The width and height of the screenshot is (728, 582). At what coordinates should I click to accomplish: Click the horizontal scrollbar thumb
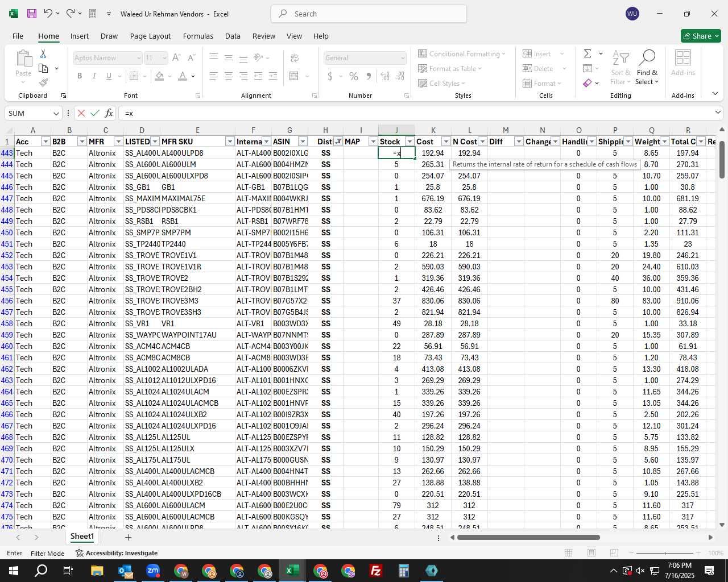pyautogui.click(x=528, y=537)
